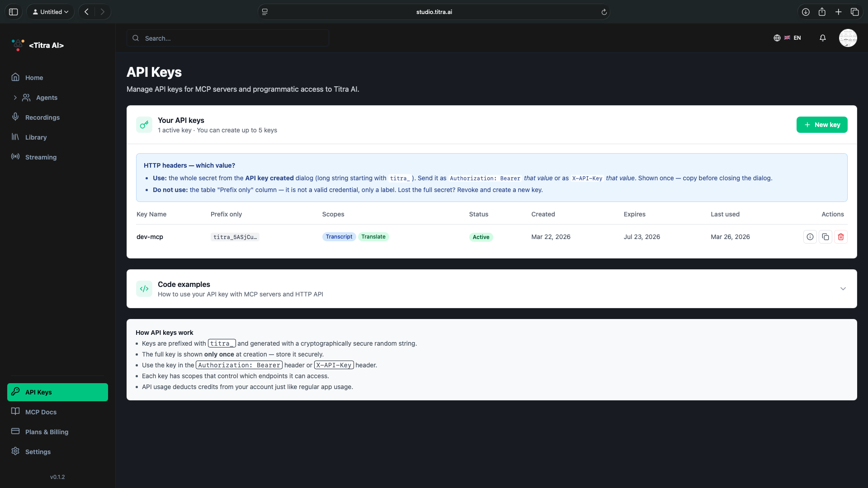The width and height of the screenshot is (868, 488).
Task: Select API Keys in the sidebar
Action: (x=57, y=392)
